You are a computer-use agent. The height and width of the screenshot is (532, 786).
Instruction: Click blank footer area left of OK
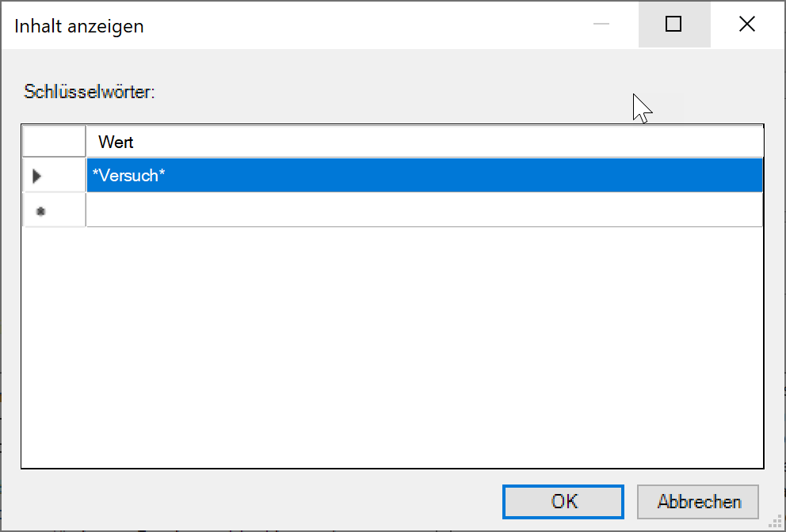coord(254,501)
